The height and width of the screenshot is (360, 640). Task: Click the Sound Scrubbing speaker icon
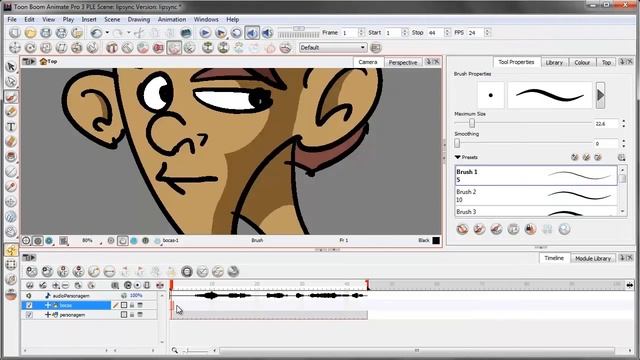(x=267, y=33)
